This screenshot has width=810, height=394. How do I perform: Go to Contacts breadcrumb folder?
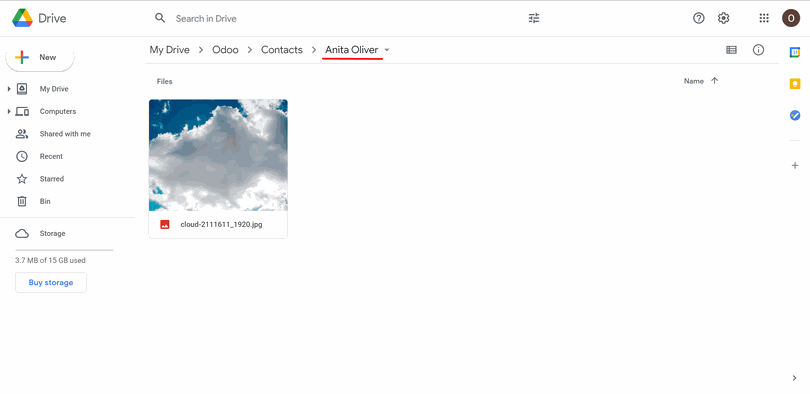(282, 50)
